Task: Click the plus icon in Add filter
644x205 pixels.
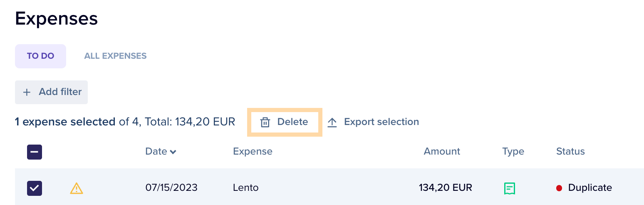Action: point(27,92)
